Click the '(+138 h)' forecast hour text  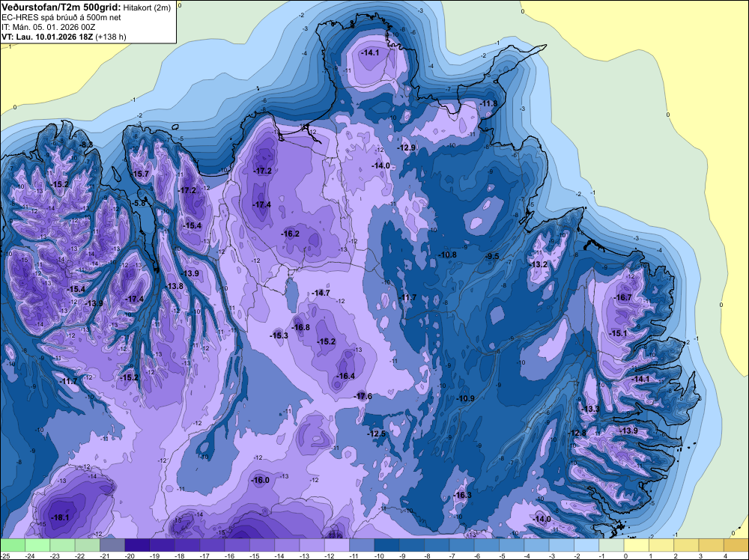[x=111, y=37]
